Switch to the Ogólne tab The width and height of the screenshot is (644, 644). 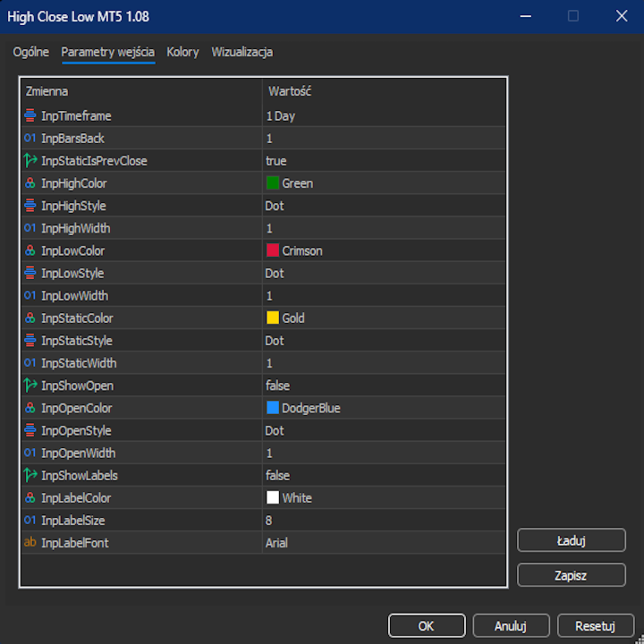(30, 52)
